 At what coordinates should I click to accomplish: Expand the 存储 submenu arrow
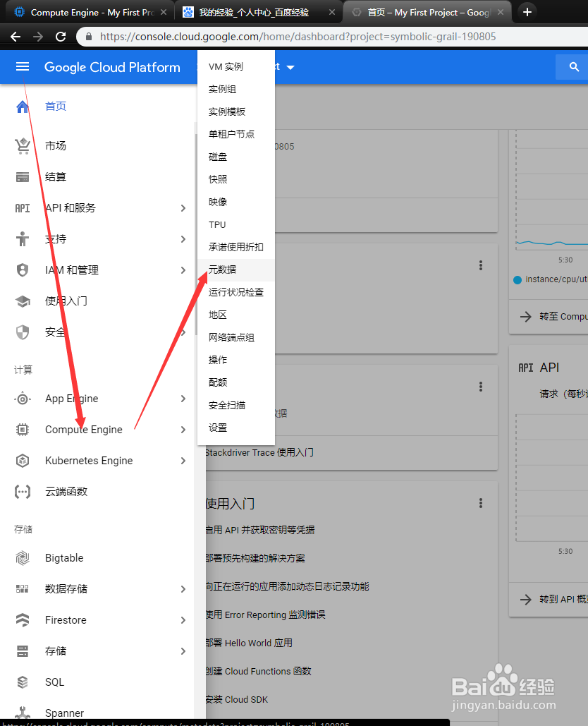[183, 651]
